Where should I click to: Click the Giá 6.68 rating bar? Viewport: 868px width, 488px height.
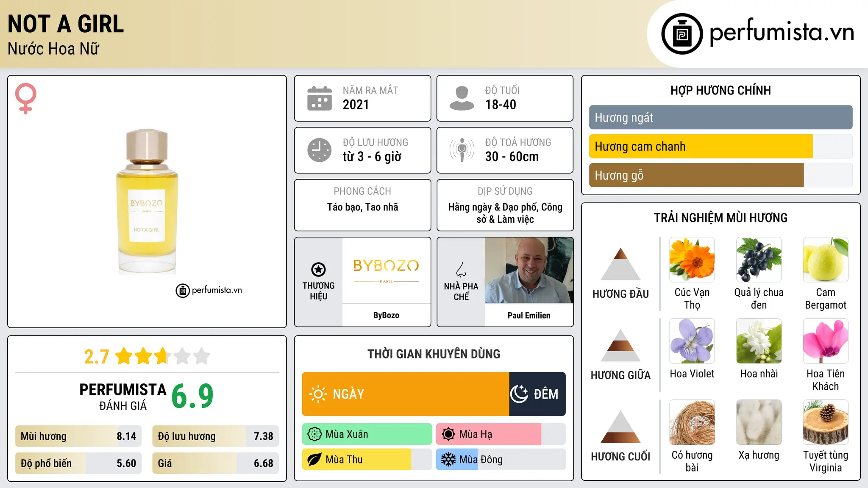(x=216, y=463)
